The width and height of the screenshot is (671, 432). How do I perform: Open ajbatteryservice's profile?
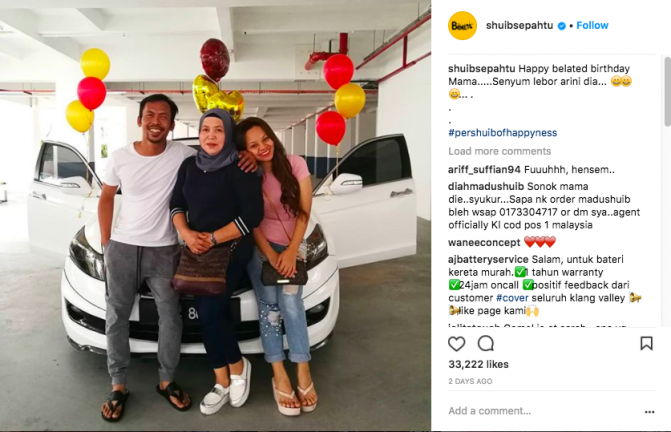tap(488, 260)
